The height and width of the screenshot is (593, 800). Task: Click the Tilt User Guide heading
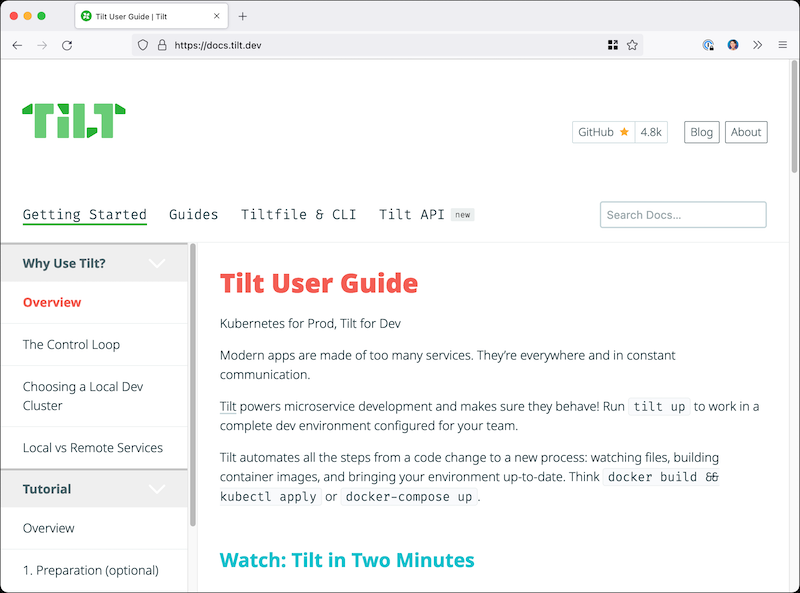pos(319,283)
